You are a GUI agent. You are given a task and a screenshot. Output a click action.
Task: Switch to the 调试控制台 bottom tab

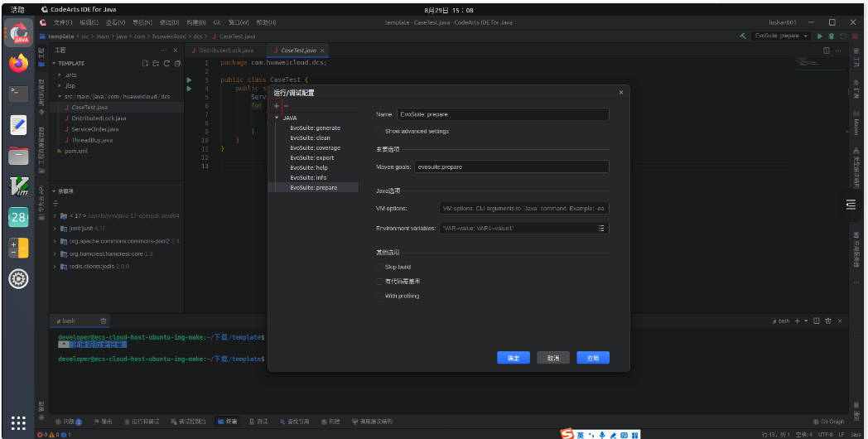coord(188,422)
